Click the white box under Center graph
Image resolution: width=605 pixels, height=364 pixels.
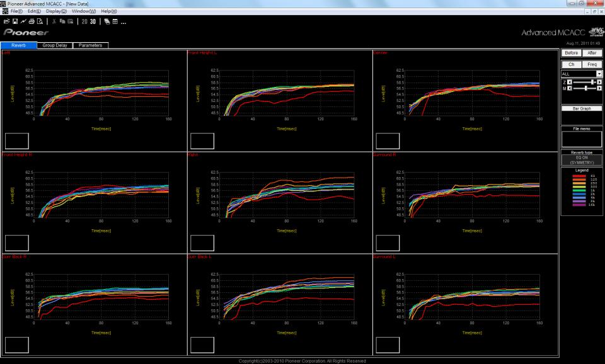point(388,141)
